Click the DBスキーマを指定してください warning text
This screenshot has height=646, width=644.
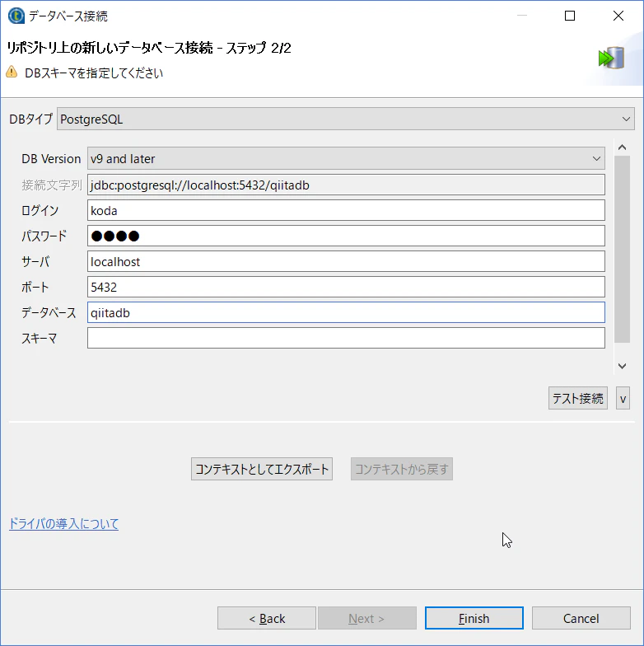pyautogui.click(x=94, y=73)
